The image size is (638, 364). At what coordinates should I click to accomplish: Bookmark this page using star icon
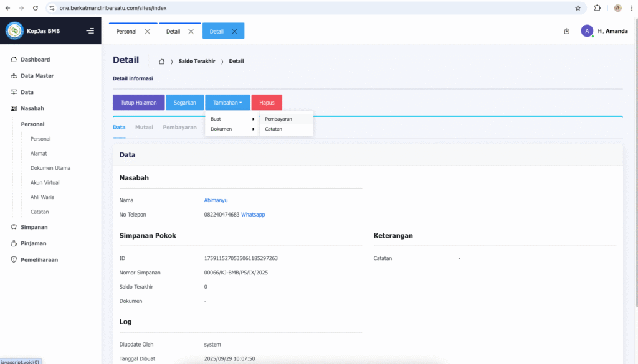(578, 8)
